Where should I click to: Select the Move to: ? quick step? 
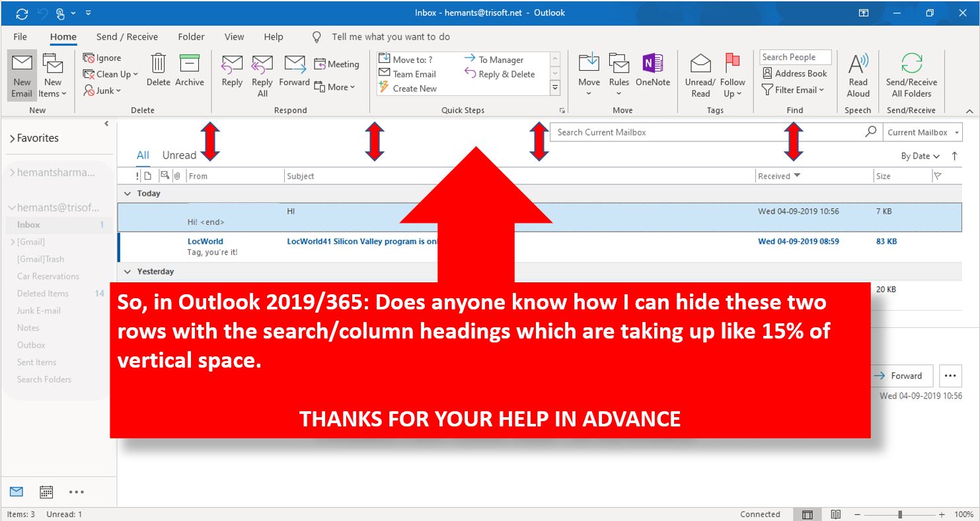(x=406, y=60)
